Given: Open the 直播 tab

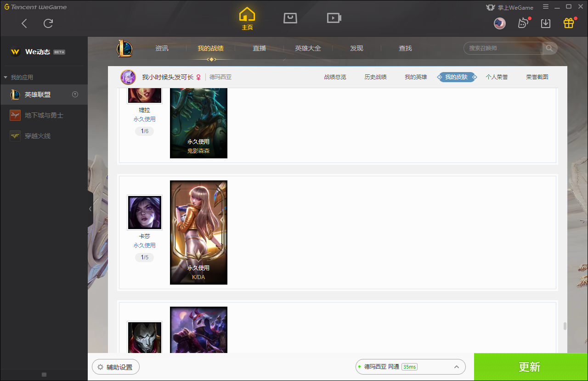Looking at the screenshot, I should pyautogui.click(x=259, y=48).
